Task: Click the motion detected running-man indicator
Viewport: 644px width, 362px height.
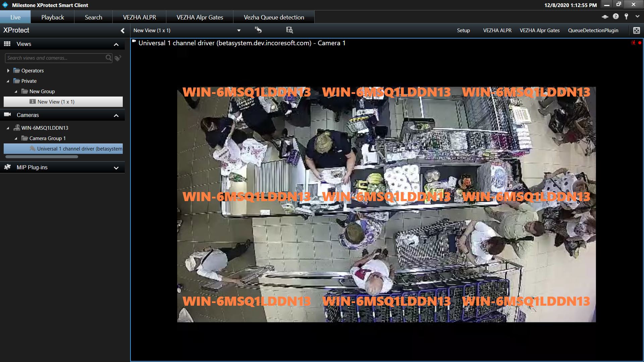Action: click(x=633, y=43)
